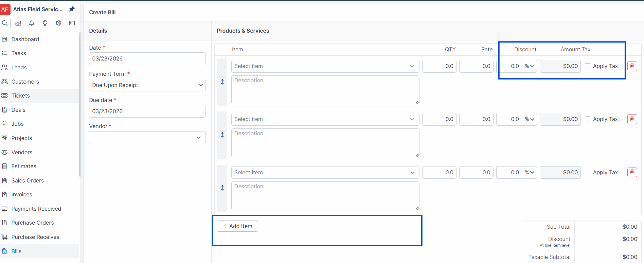Open Payments Received in sidebar
Screen dimensions: 644x263
click(36, 209)
